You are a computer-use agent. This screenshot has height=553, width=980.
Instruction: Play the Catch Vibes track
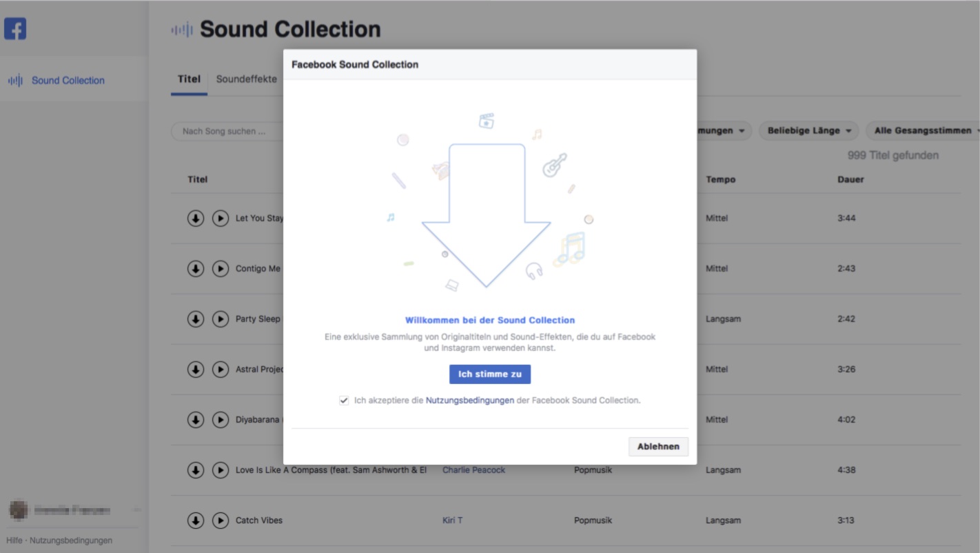click(x=221, y=521)
